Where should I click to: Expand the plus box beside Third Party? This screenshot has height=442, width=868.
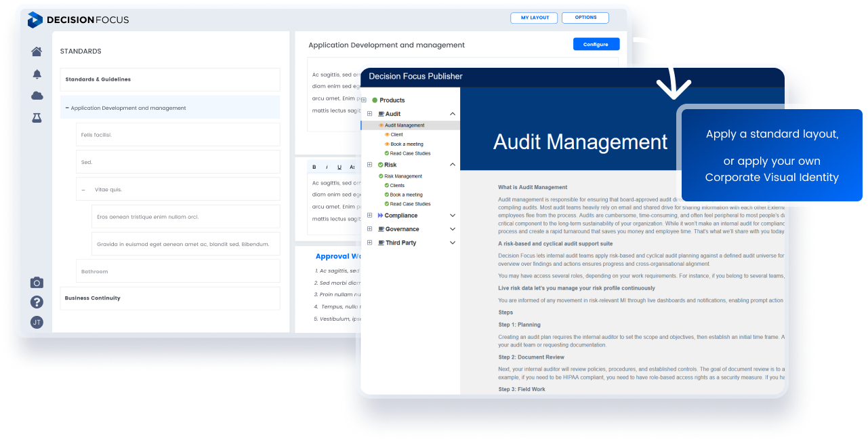pyautogui.click(x=369, y=243)
